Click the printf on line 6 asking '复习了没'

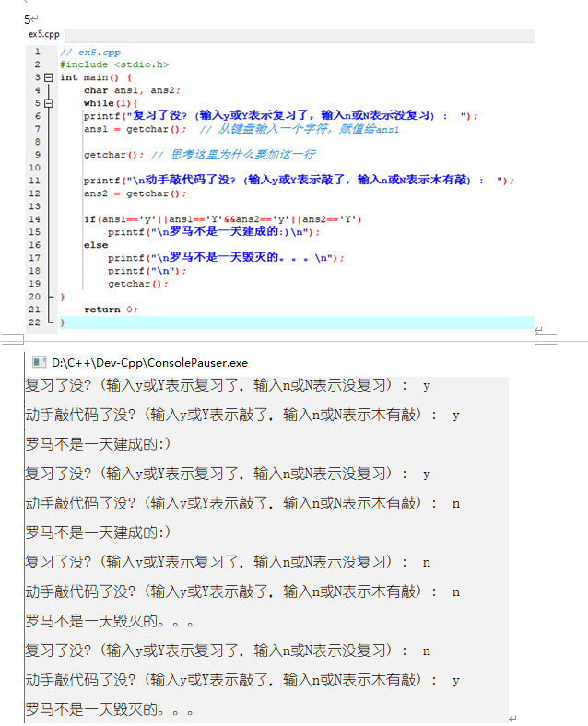coord(280,116)
